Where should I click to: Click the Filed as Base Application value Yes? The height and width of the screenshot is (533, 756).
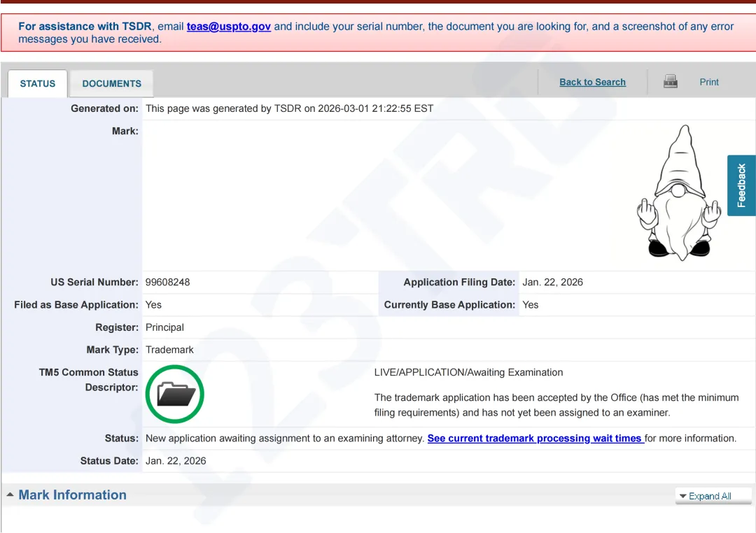(153, 305)
